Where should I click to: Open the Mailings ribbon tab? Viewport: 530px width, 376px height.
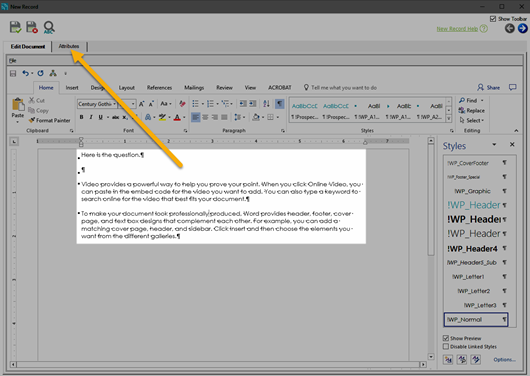(194, 88)
